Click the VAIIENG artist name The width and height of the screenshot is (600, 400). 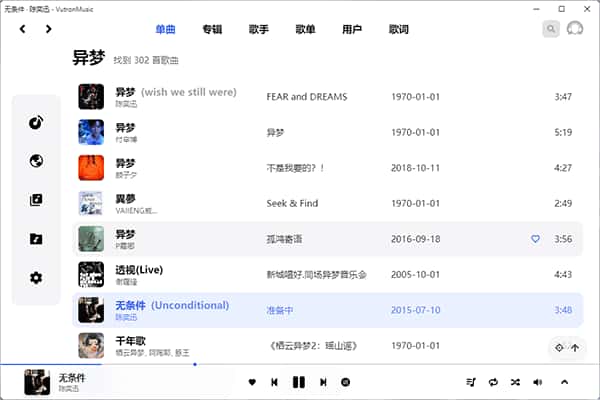tap(136, 211)
